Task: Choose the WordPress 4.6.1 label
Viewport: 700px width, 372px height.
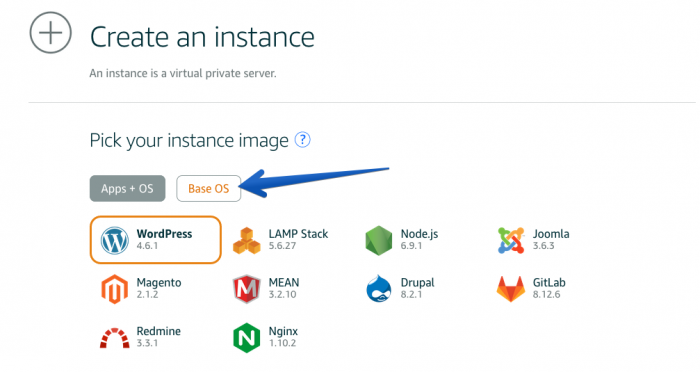Action: pos(164,239)
